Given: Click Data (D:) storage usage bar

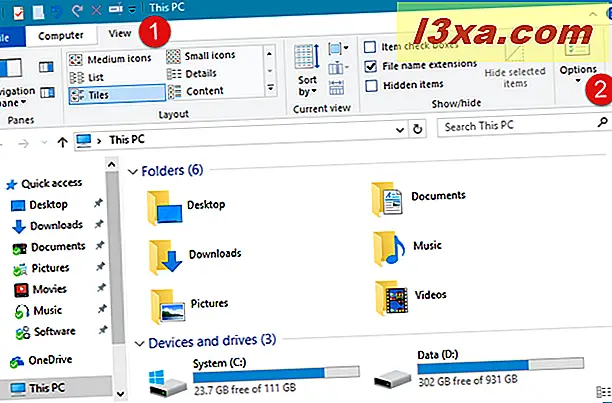Looking at the screenshot, I should [x=501, y=365].
